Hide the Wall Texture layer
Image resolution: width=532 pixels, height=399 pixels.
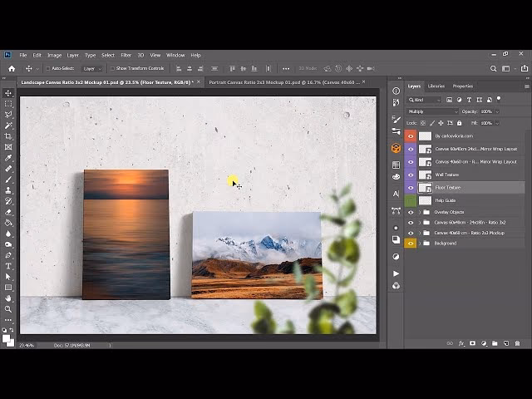[411, 175]
